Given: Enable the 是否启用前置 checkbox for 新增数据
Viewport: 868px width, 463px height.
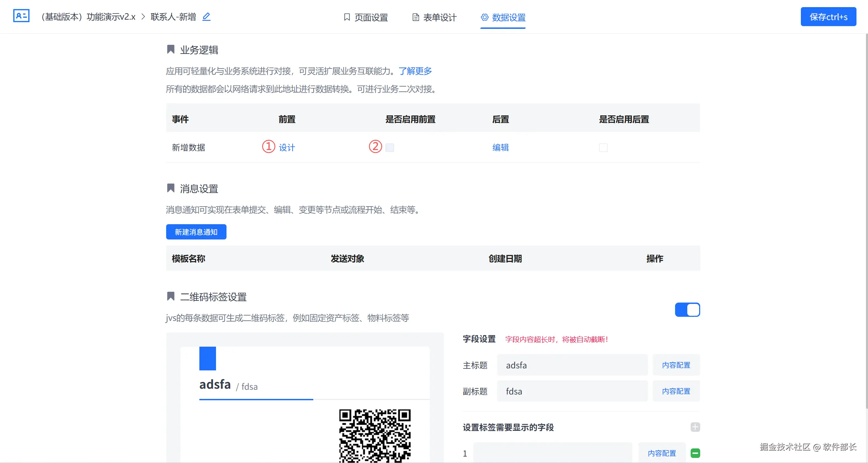Looking at the screenshot, I should tap(390, 148).
